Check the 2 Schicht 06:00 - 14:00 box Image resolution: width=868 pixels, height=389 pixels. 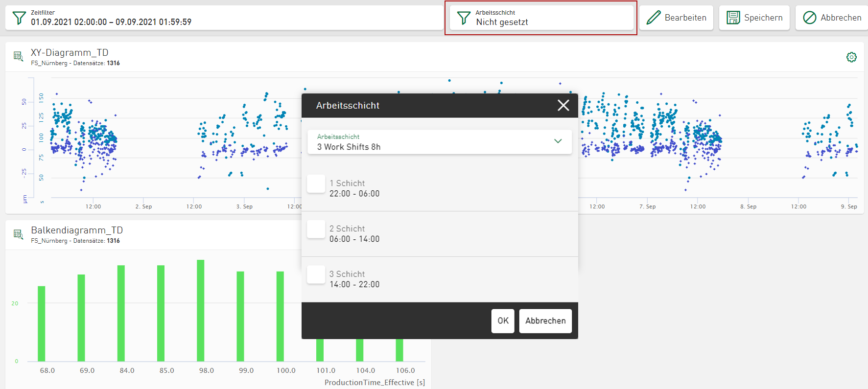point(316,229)
